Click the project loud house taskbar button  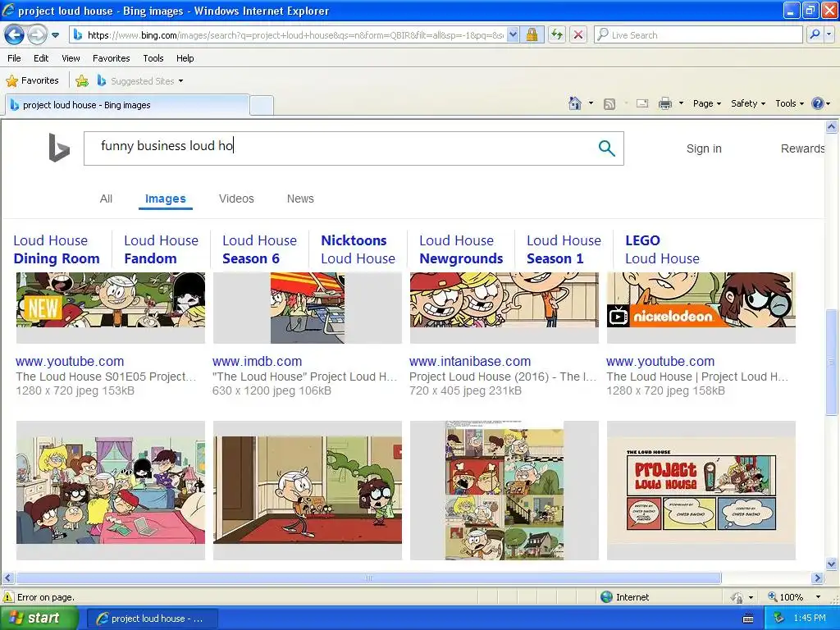[152, 619]
